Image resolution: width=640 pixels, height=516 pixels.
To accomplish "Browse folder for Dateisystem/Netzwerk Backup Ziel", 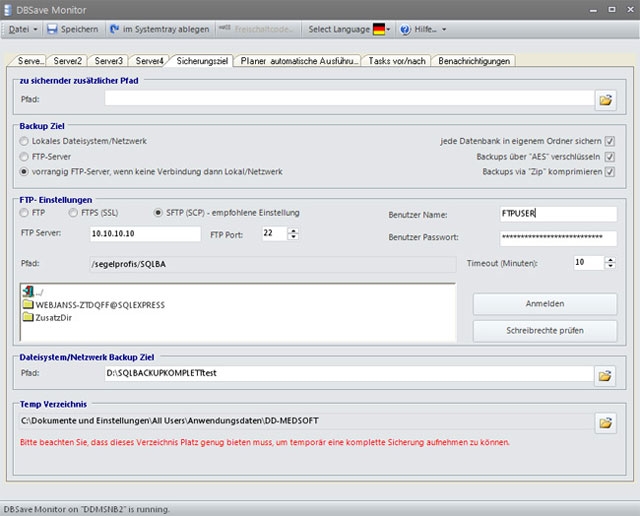I will pyautogui.click(x=605, y=375).
